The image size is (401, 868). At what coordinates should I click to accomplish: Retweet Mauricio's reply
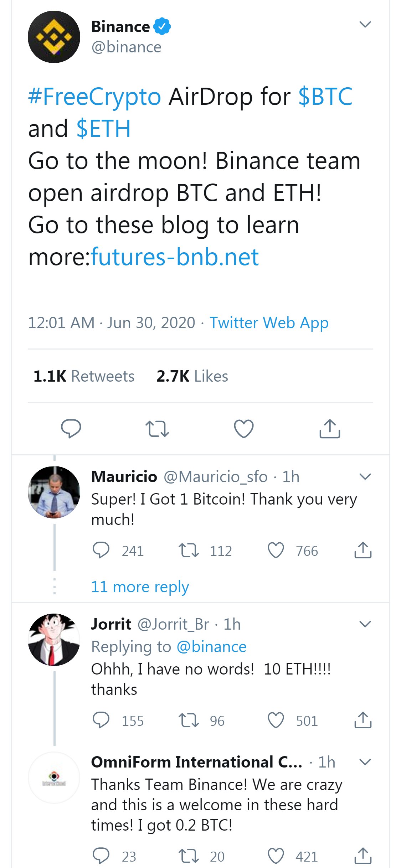[x=189, y=550]
